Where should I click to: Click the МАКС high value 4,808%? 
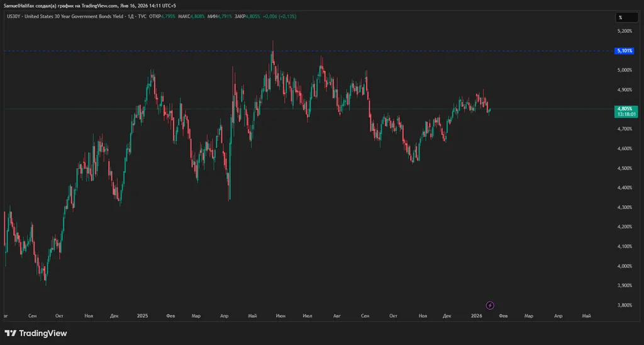pos(197,16)
